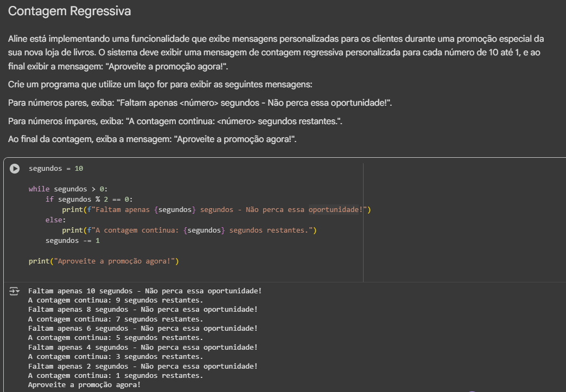Place cursor on 'segundos = 10' line
Image resolution: width=566 pixels, height=392 pixels.
(x=56, y=169)
